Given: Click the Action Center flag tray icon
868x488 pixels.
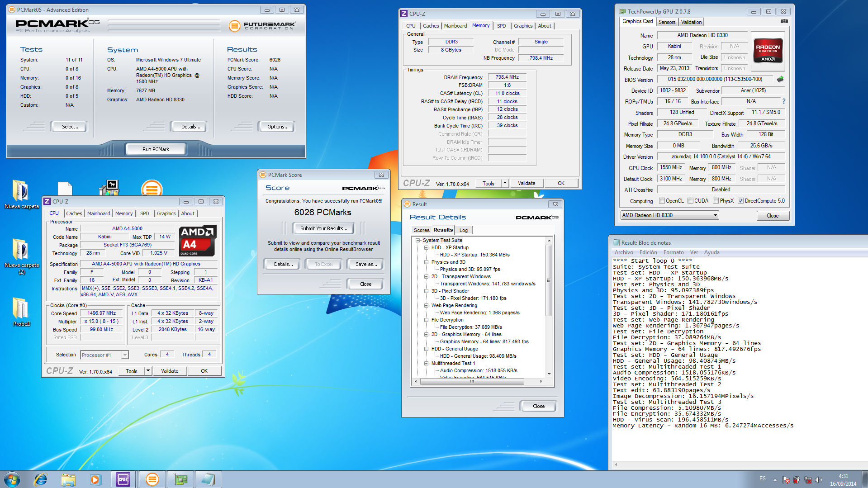Looking at the screenshot, I should tap(786, 480).
